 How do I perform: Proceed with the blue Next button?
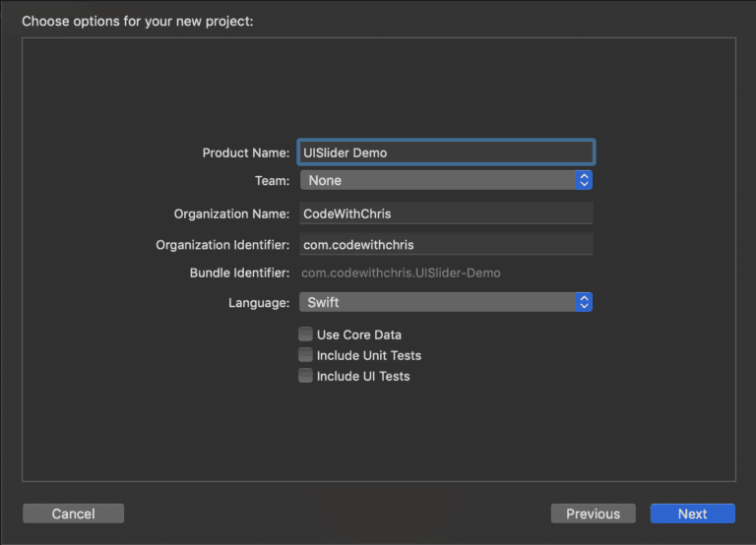pos(692,514)
